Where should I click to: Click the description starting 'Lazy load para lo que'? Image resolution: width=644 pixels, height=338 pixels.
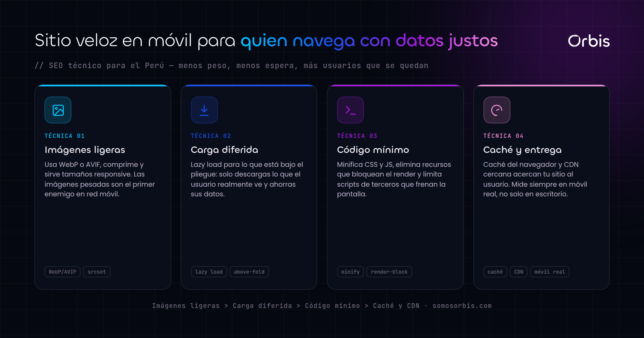pos(247,179)
